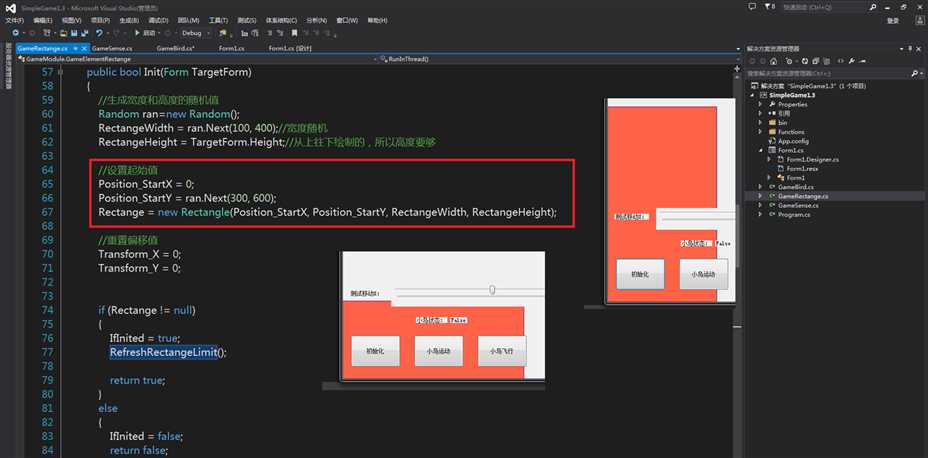Click the Save toolbar icon
This screenshot has height=458, width=928.
(74, 33)
